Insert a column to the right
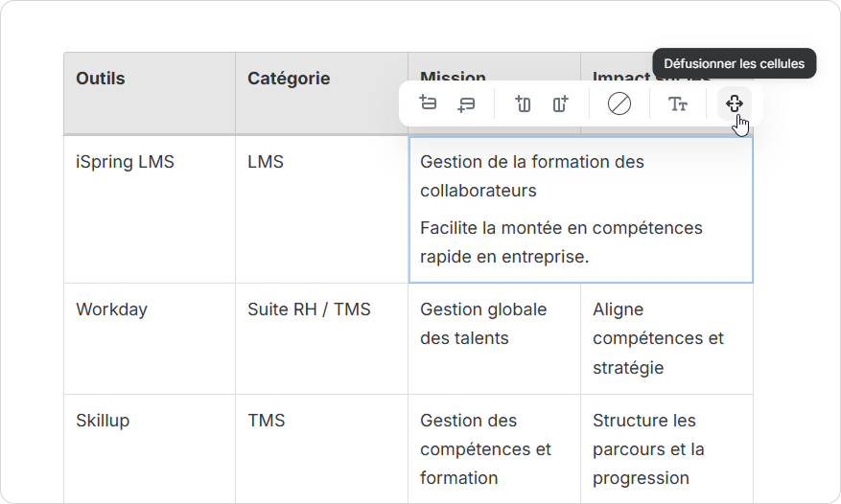841x504 pixels. (561, 103)
